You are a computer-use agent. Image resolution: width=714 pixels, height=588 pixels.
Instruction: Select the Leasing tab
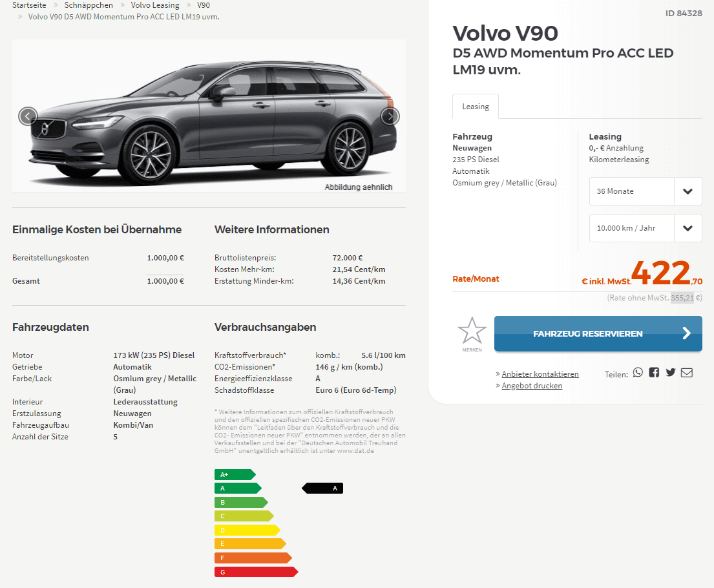(x=476, y=107)
